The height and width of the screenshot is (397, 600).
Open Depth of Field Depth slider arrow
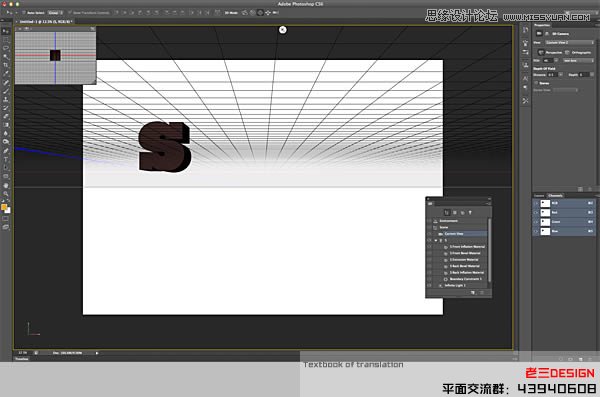point(592,75)
